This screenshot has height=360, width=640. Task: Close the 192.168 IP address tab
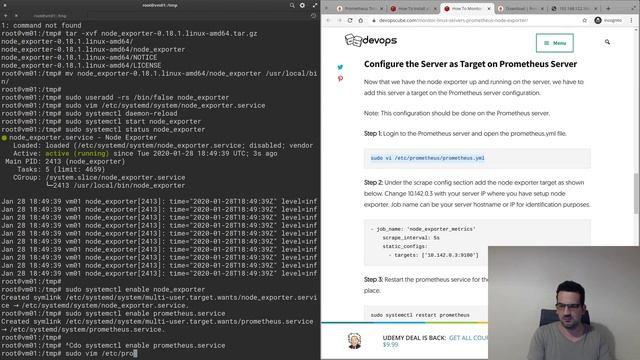(x=596, y=9)
